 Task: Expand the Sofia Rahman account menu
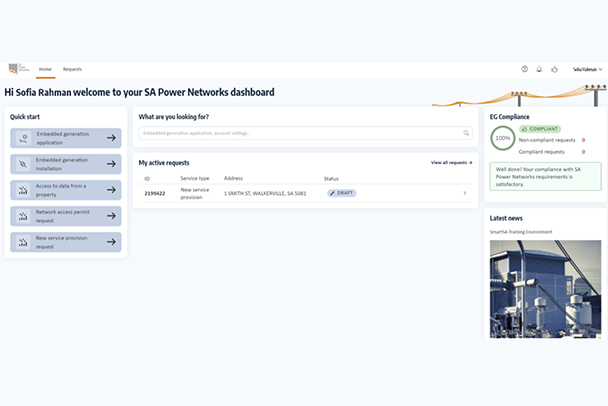coord(587,69)
